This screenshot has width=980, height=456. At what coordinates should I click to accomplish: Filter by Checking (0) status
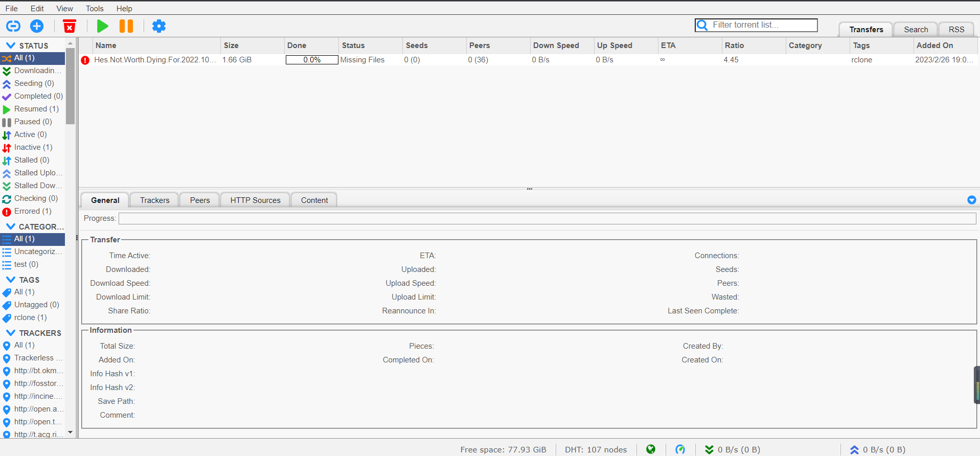point(33,198)
